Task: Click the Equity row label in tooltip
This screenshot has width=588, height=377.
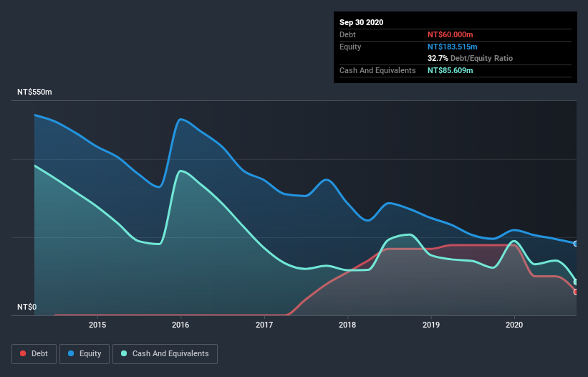Action: [350, 47]
